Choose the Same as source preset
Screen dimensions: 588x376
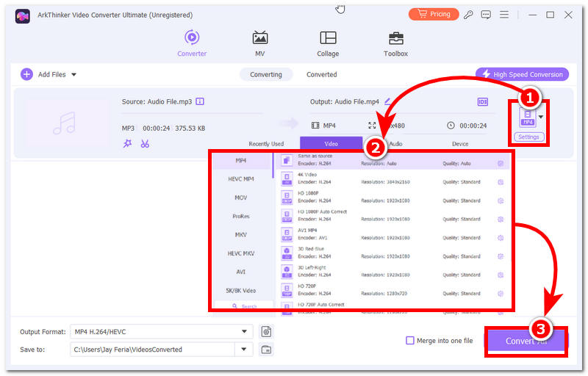[x=392, y=160]
